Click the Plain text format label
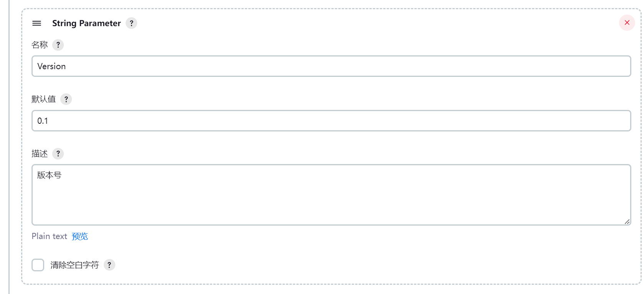Viewport: 644px width, 294px height. (x=49, y=236)
